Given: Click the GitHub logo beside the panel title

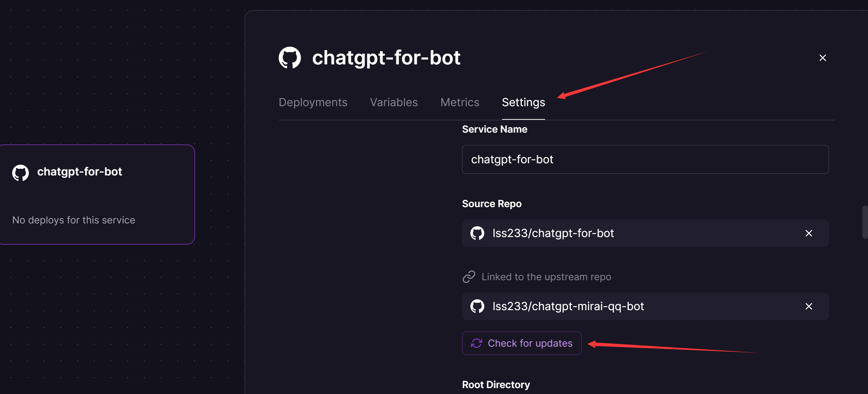Looking at the screenshot, I should pyautogui.click(x=289, y=58).
